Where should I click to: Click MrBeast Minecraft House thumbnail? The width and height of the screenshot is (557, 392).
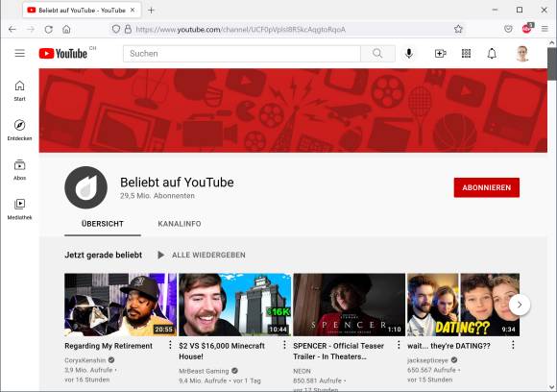pos(235,305)
